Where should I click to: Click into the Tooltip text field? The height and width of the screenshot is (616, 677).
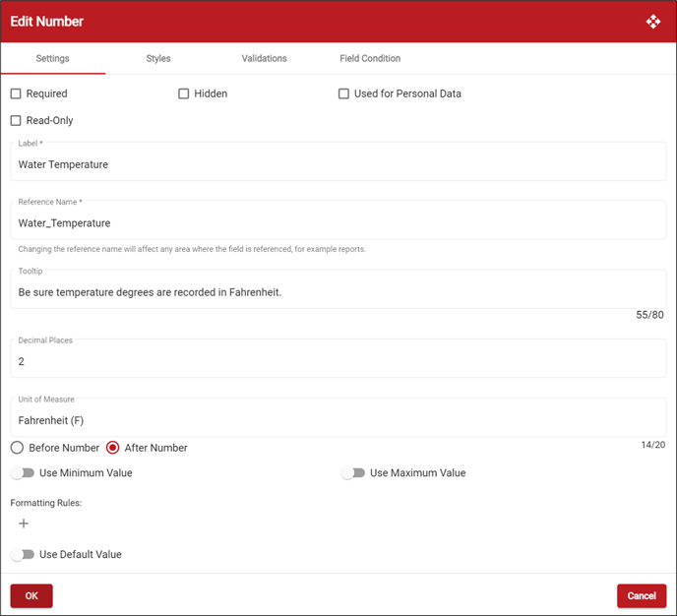point(338,292)
